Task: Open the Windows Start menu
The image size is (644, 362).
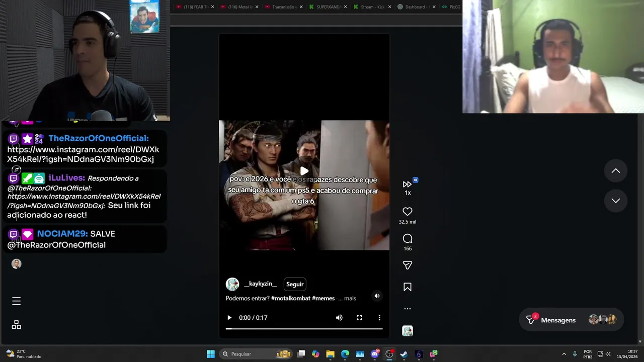Action: point(211,354)
